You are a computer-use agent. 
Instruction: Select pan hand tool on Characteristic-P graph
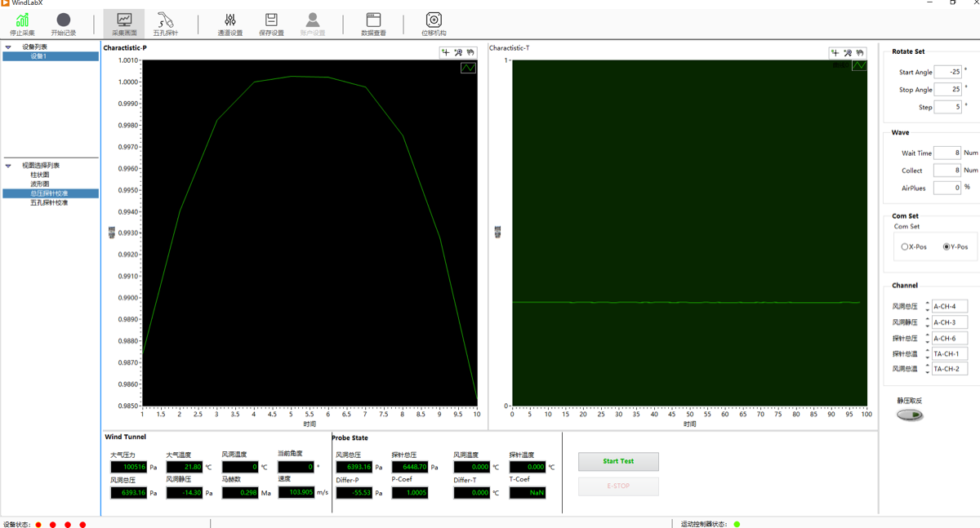[470, 52]
